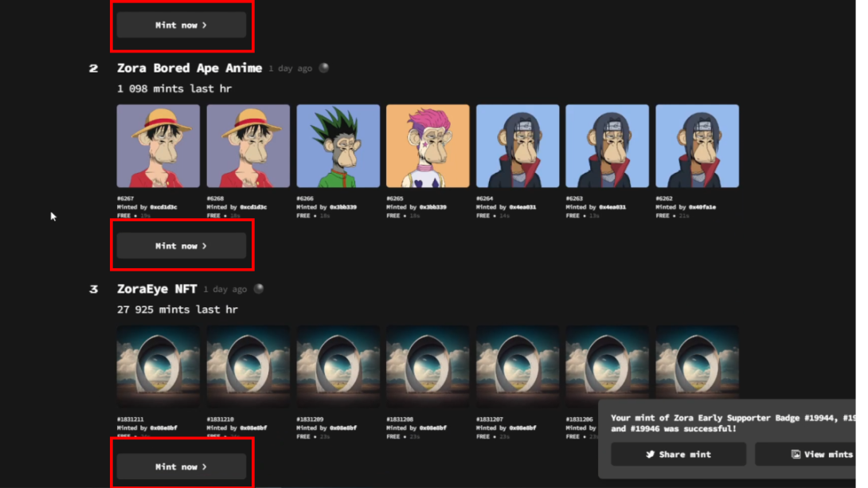Click minter address 0x4ea031 under #6263
868x488 pixels.
click(x=612, y=207)
